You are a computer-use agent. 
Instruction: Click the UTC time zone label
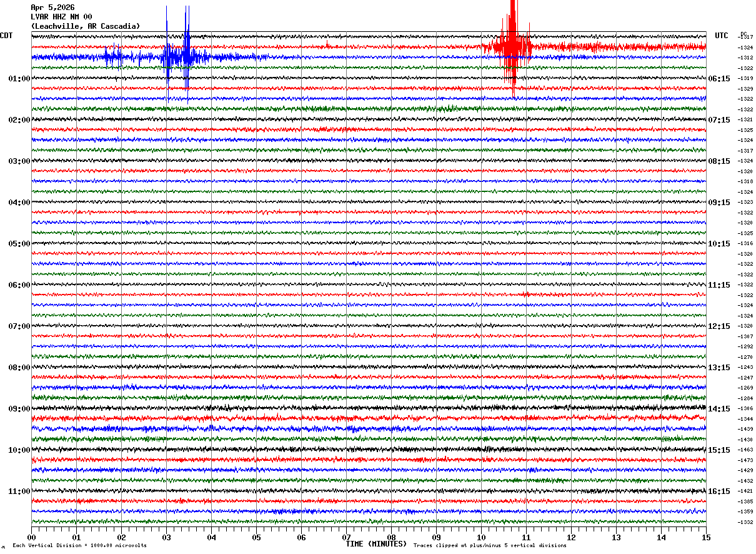point(722,36)
